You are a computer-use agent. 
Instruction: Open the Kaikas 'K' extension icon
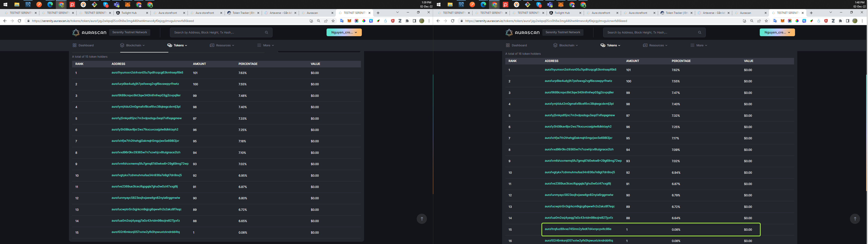coord(371,21)
